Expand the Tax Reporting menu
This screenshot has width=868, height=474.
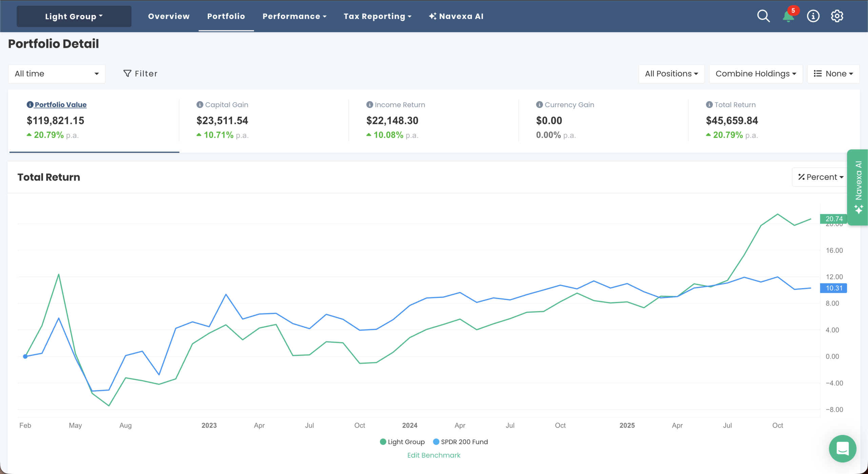tap(377, 16)
